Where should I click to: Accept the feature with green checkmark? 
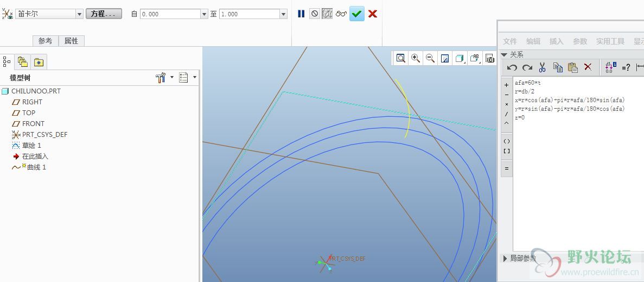pyautogui.click(x=357, y=14)
